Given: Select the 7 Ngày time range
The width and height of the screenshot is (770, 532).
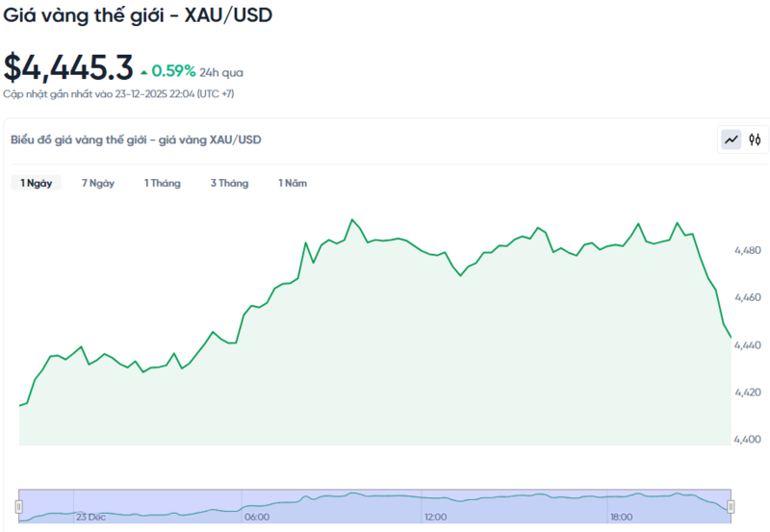Looking at the screenshot, I should coord(98,183).
